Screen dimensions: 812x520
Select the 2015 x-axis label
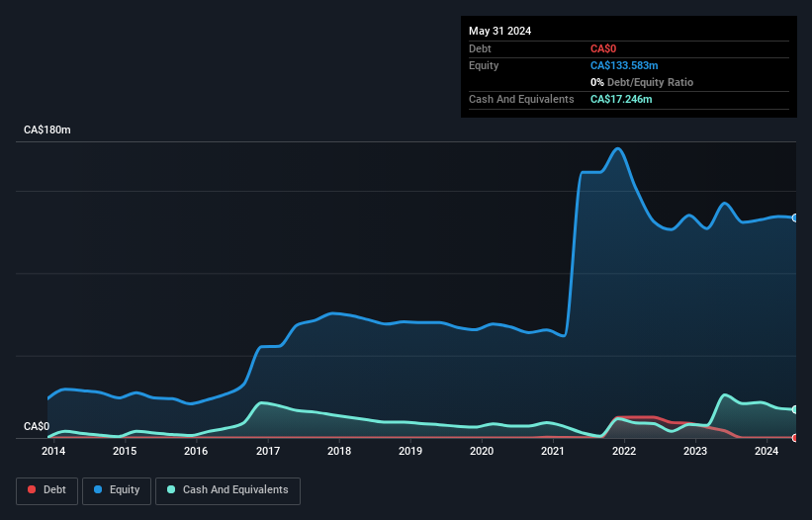click(x=125, y=451)
